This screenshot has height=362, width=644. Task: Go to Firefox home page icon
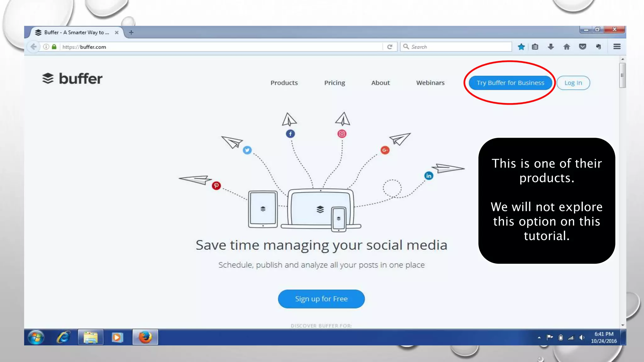[x=567, y=47]
